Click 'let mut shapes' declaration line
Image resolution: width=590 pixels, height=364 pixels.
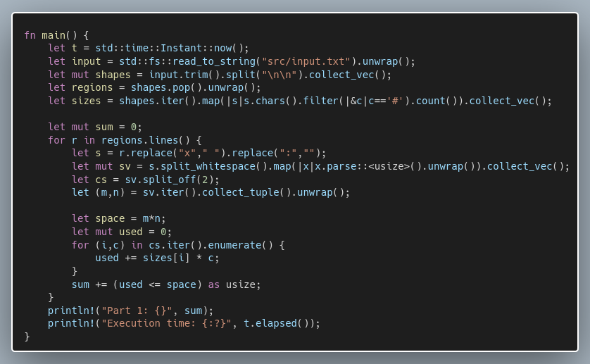[x=220, y=75]
